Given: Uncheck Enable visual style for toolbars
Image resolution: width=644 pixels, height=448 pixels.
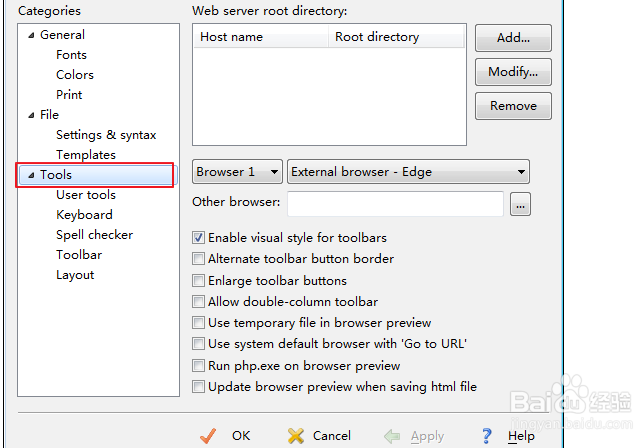Looking at the screenshot, I should (x=198, y=238).
